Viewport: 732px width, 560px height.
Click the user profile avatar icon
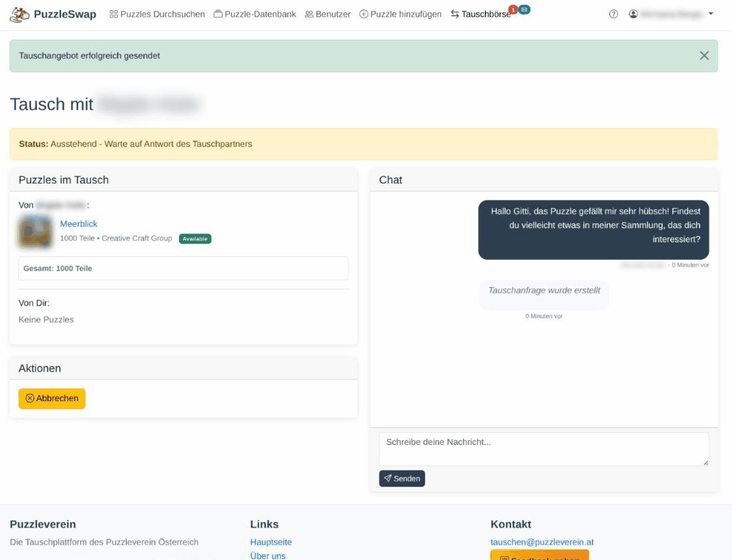point(633,14)
